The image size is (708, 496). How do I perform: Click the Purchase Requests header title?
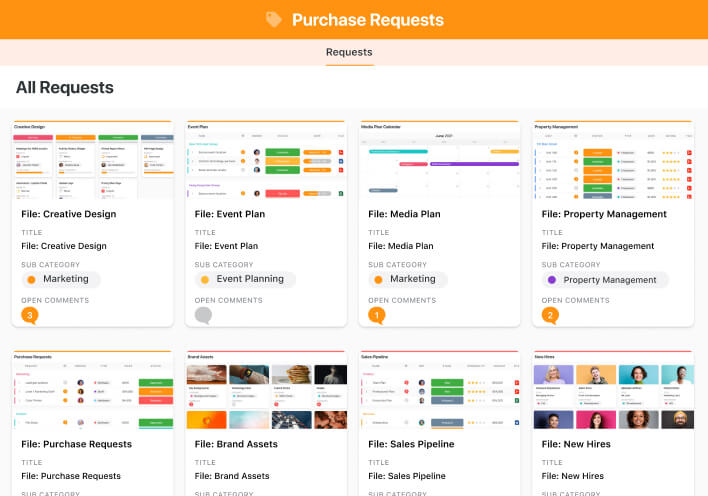[368, 20]
